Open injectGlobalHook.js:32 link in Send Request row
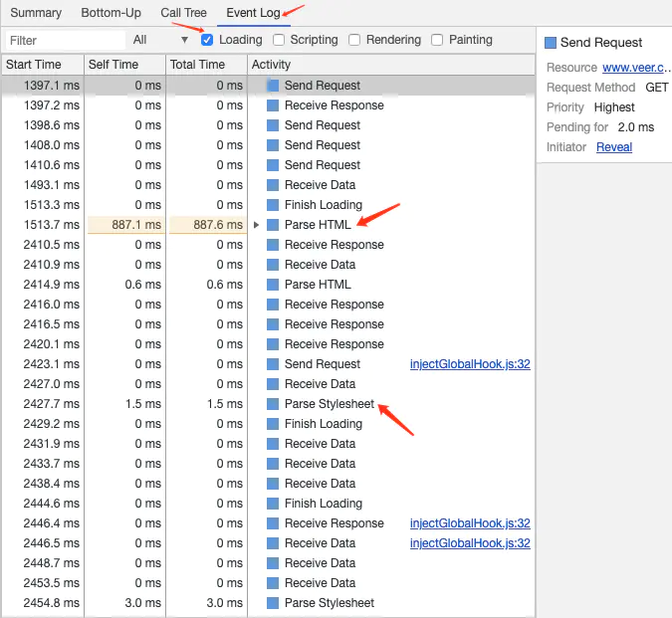Viewport: 672px width, 618px height. click(470, 364)
